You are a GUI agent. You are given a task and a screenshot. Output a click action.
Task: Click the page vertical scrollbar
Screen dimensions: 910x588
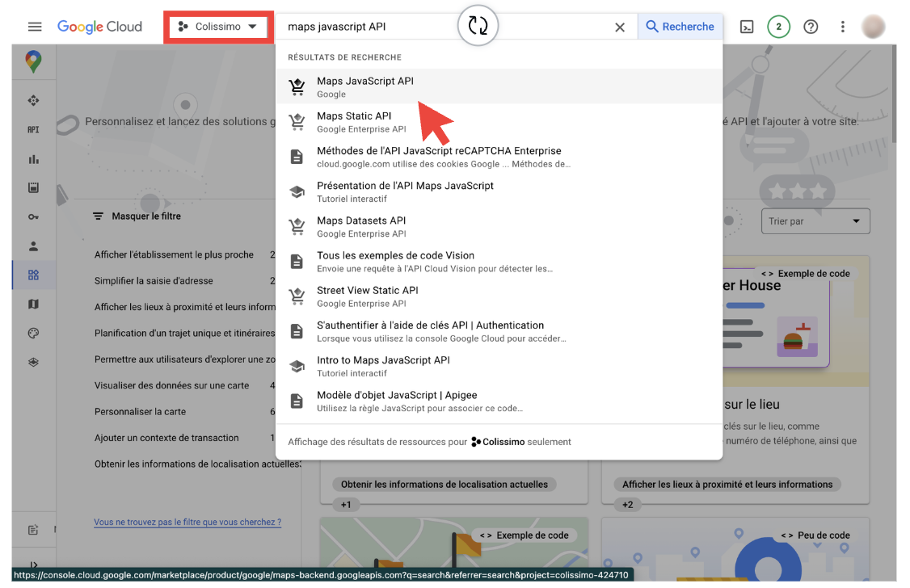pos(894,94)
